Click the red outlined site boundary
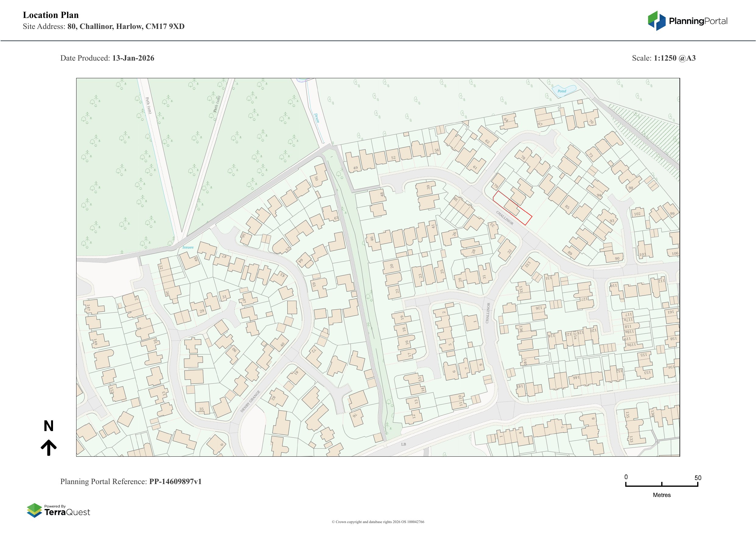Image resolution: width=756 pixels, height=534 pixels. tap(512, 208)
